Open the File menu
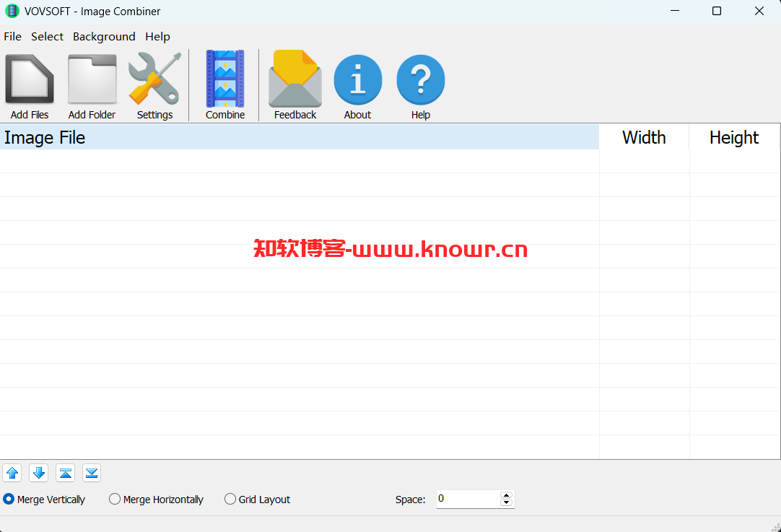Image resolution: width=781 pixels, height=532 pixels. pyautogui.click(x=12, y=36)
